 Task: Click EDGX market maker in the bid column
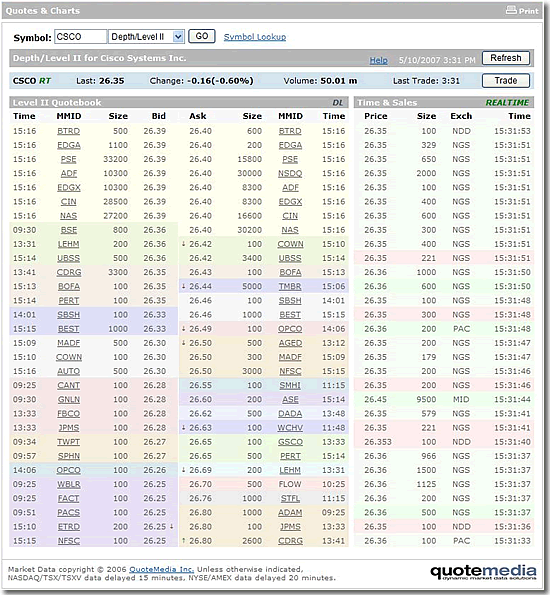pos(69,187)
